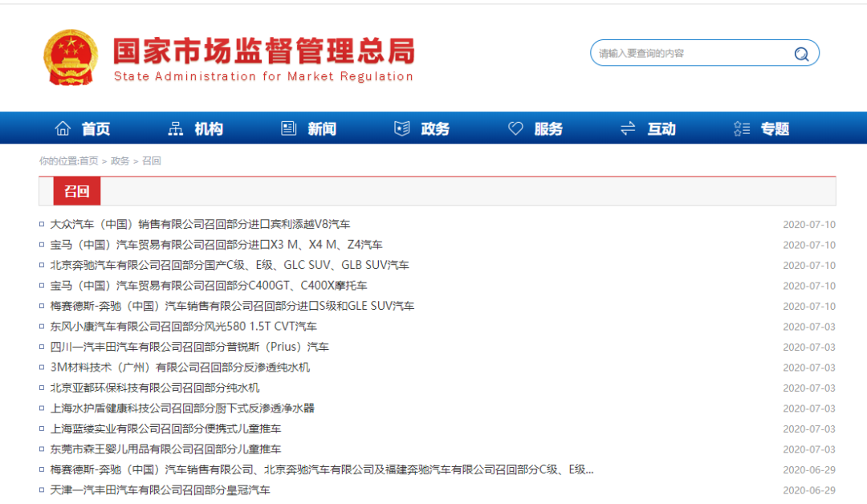Open the 政务 navigation menu
This screenshot has width=867, height=504.
tap(435, 128)
